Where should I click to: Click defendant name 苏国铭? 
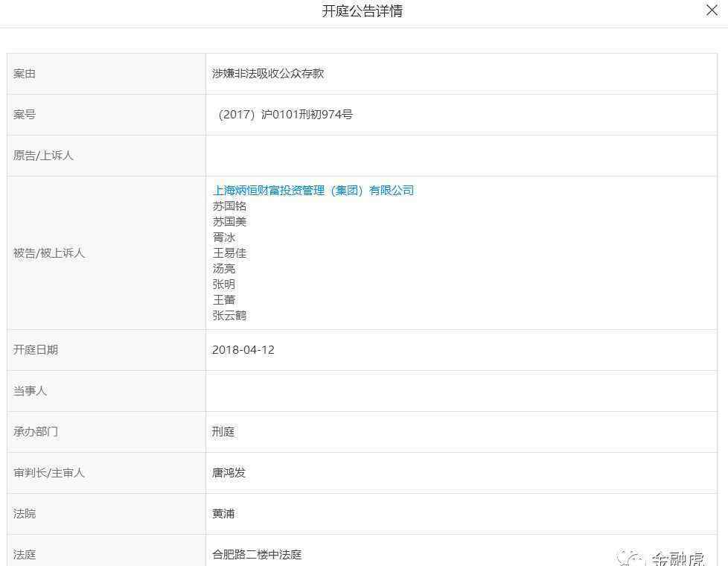[229, 206]
